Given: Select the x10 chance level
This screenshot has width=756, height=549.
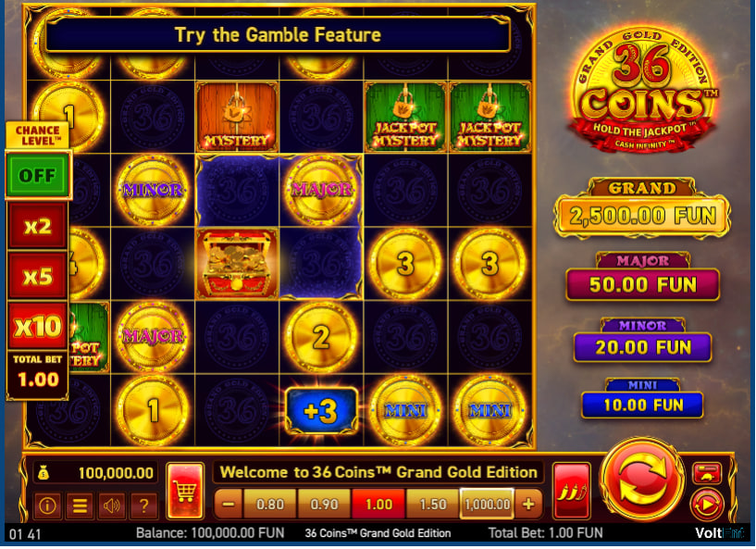Looking at the screenshot, I should (38, 327).
